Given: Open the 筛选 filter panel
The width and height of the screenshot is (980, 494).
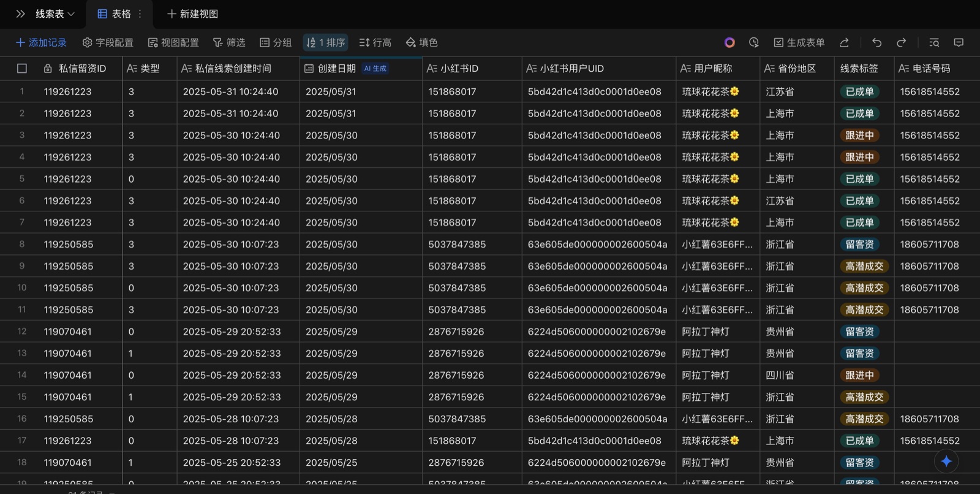Looking at the screenshot, I should coord(229,42).
